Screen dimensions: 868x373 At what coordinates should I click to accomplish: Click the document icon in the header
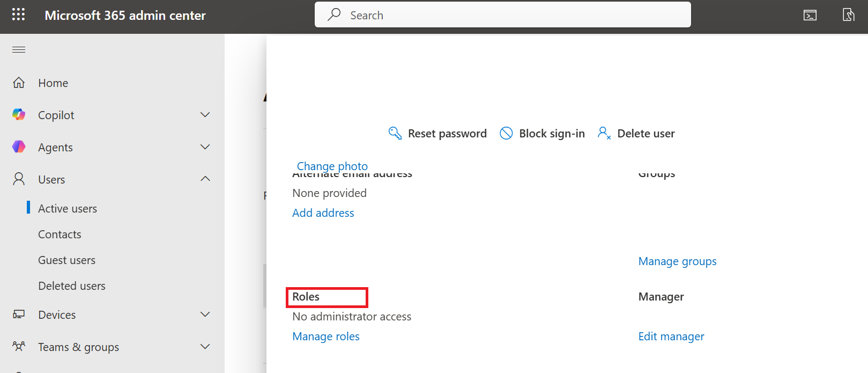pyautogui.click(x=848, y=15)
